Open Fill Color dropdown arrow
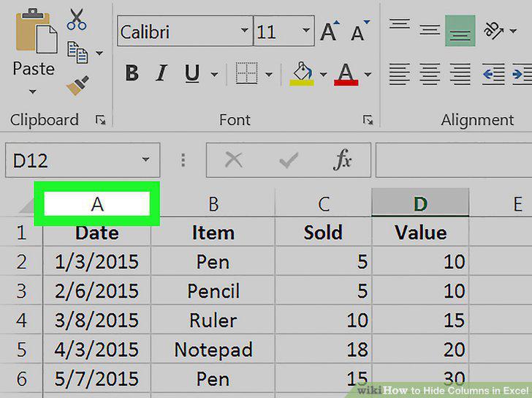This screenshot has height=398, width=532. click(x=323, y=74)
